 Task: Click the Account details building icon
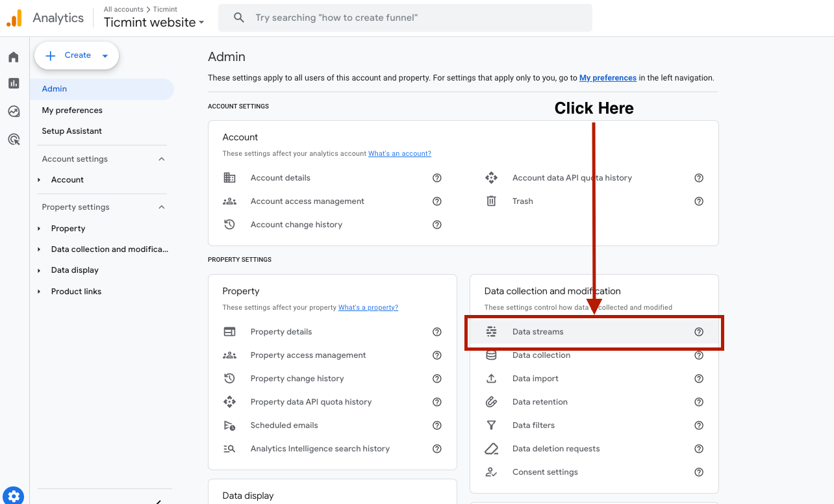229,178
